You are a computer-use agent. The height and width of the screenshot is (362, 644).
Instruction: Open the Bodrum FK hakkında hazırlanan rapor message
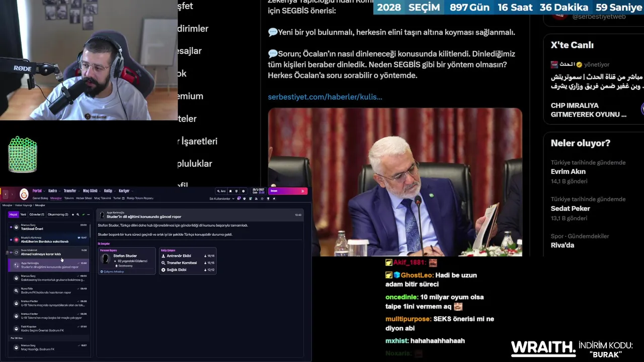[49, 291]
